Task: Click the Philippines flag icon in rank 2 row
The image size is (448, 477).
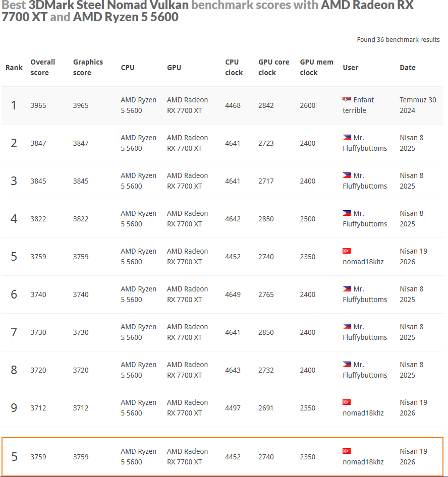Action: click(x=347, y=138)
